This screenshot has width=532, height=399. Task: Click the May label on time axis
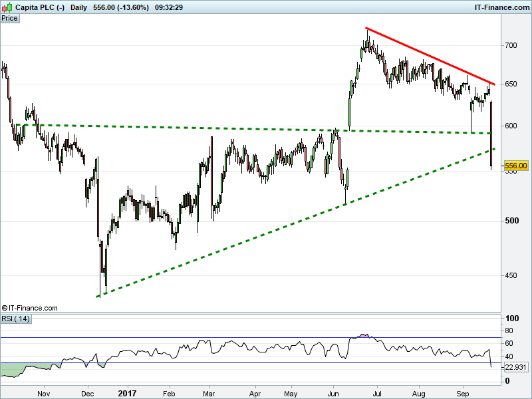tap(291, 394)
